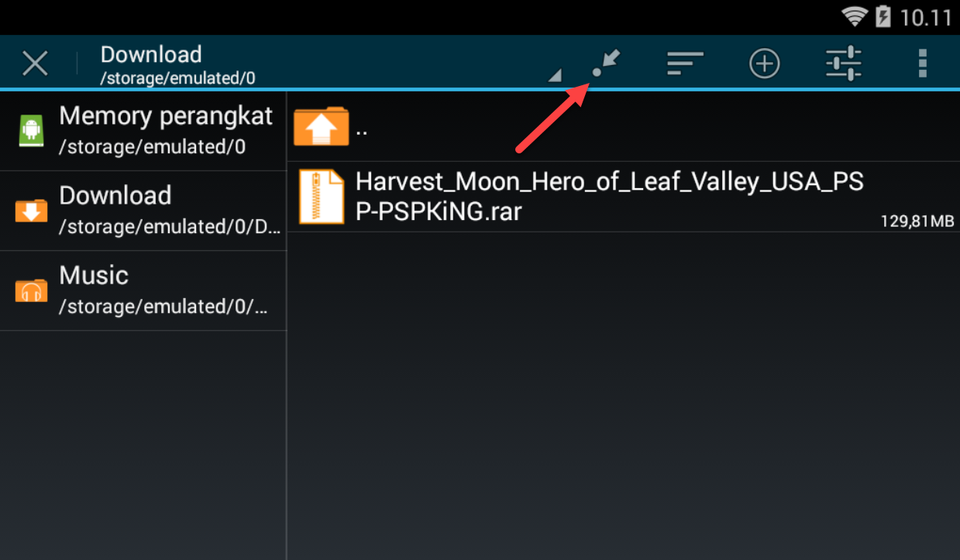Screen dimensions: 960x560
Task: Tap the 129,81MB file size label
Action: 917,221
